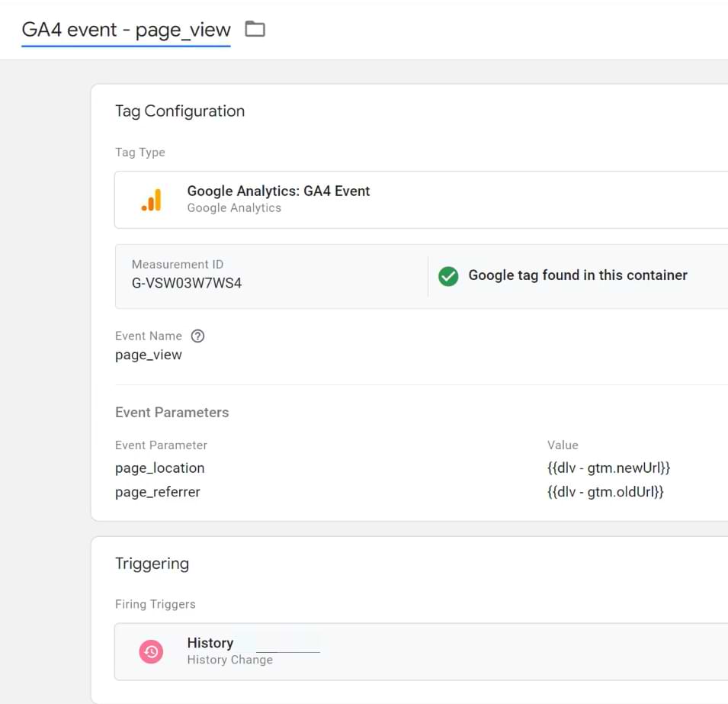Screen dimensions: 728x704
Task: Open the History firing trigger
Action: tap(210, 643)
